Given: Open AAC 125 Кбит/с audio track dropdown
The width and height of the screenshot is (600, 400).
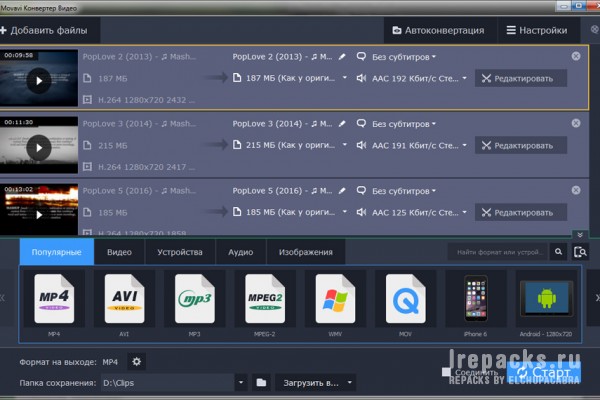Looking at the screenshot, I should tap(465, 212).
